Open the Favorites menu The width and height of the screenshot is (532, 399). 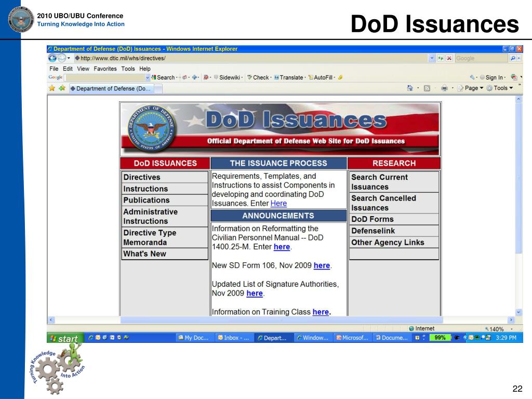[105, 69]
